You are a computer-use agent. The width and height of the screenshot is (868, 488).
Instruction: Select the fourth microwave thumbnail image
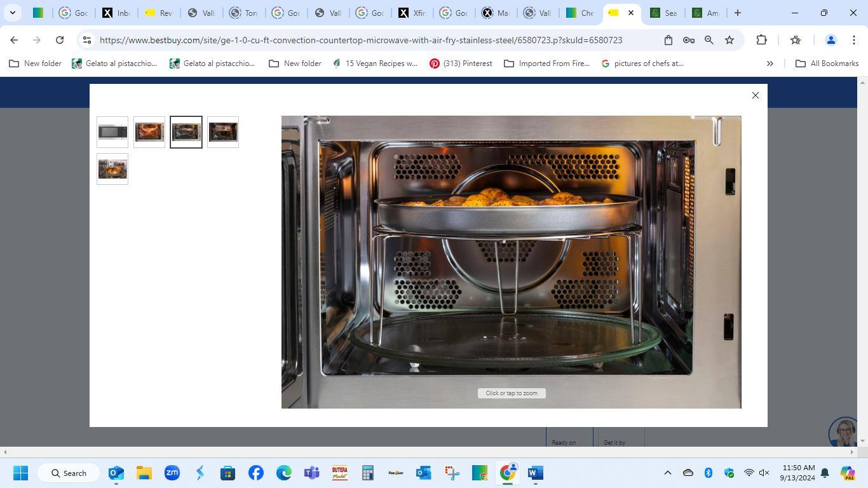(223, 132)
